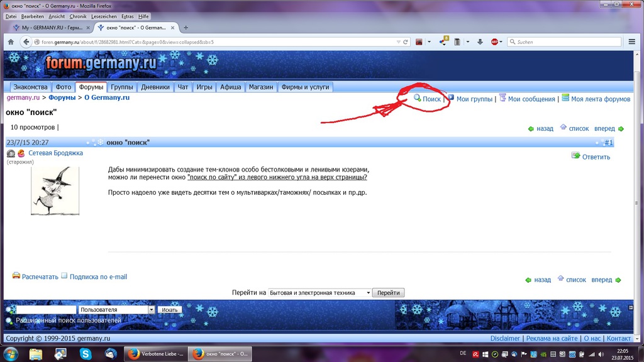Open the Adblock Plus dropdown arrow
This screenshot has height=362, width=644.
click(501, 42)
